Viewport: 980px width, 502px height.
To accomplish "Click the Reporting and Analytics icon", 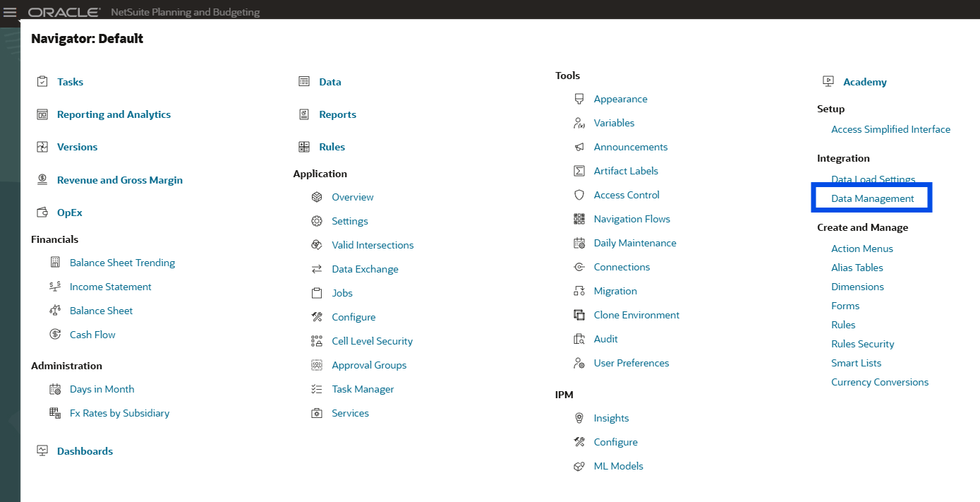I will (x=42, y=114).
